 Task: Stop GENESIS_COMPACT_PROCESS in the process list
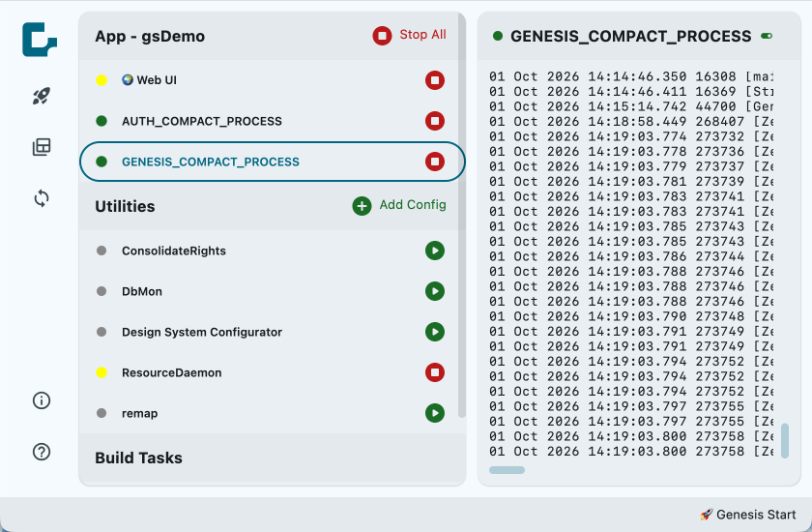point(435,162)
